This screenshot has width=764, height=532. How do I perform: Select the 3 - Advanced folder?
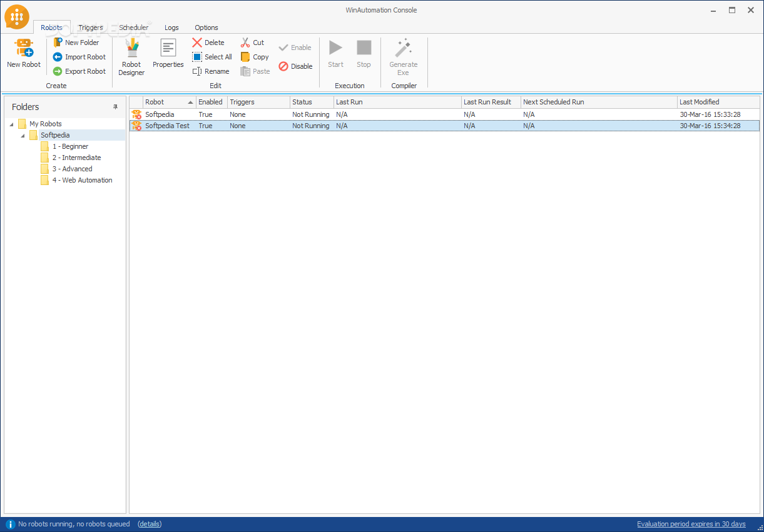pyautogui.click(x=72, y=169)
